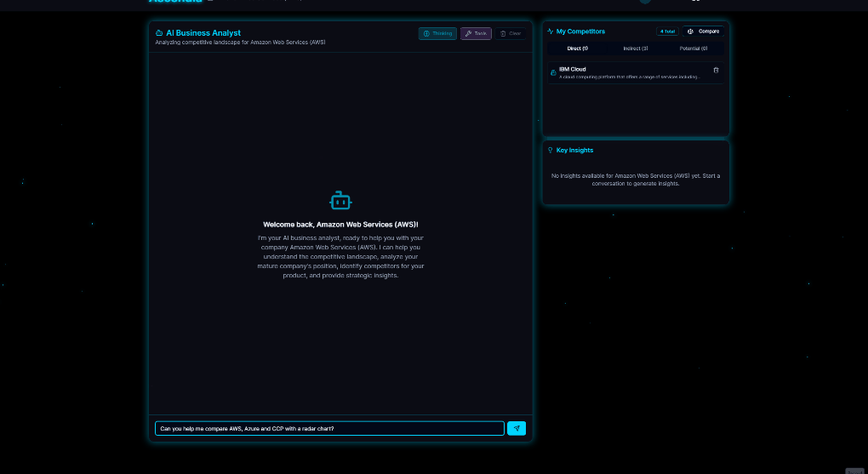Switch to the Direct (1) tab
The height and width of the screenshot is (474, 868).
577,49
